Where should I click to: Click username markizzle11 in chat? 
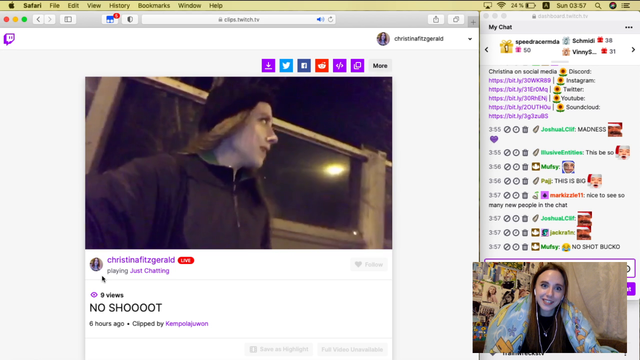567,195
